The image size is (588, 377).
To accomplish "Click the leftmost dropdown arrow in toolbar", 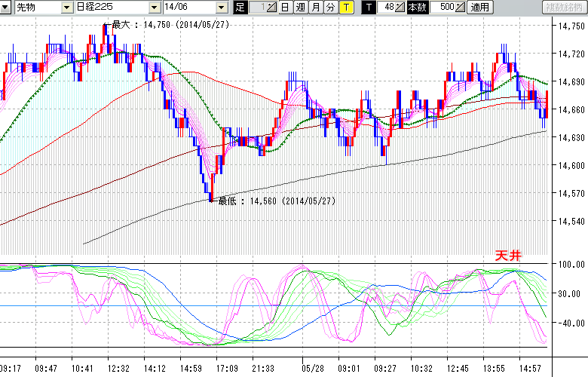I will point(7,8).
